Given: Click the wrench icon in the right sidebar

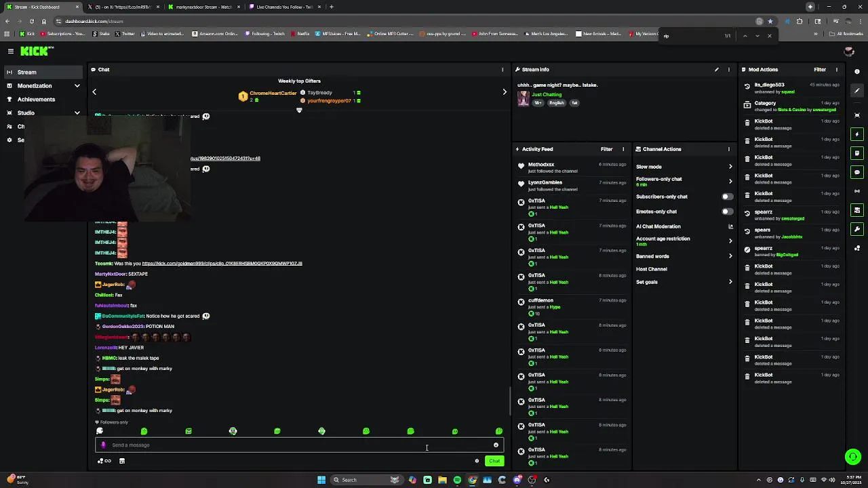Looking at the screenshot, I should coord(857,229).
